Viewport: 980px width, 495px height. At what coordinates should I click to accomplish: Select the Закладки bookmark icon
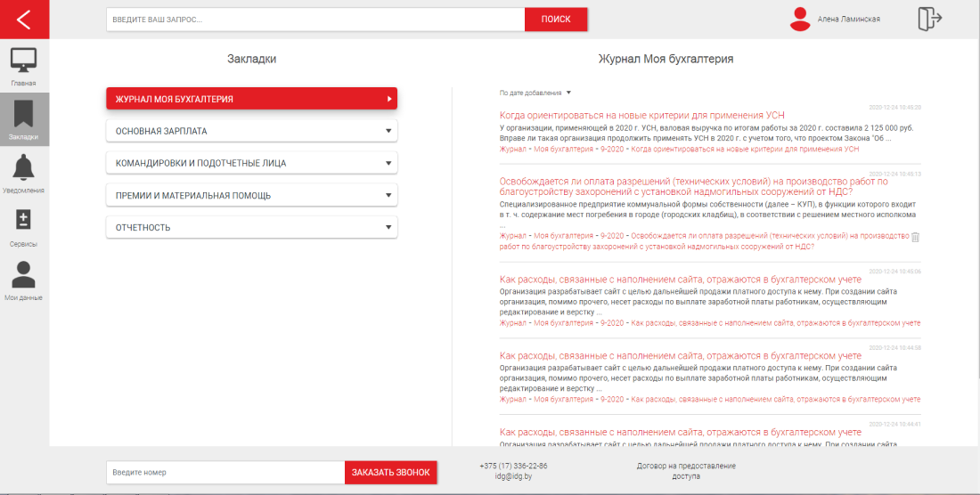pos(24,114)
